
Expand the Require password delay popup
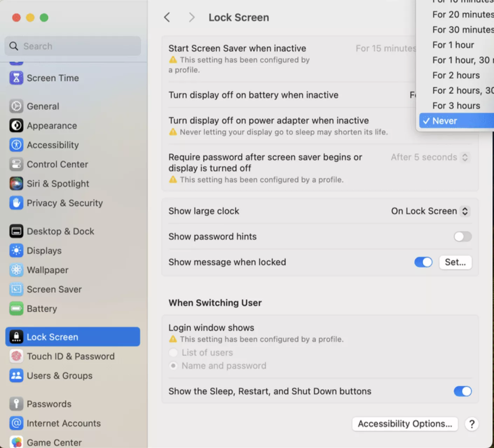click(x=430, y=157)
